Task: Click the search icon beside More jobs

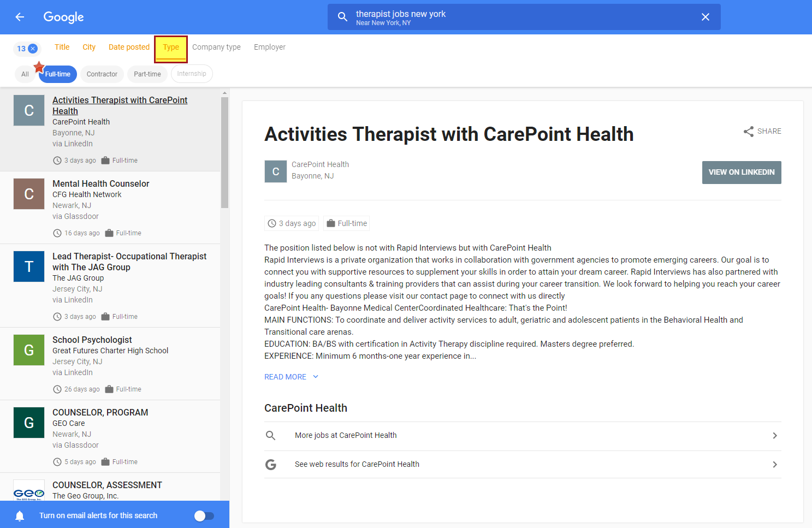Action: point(270,435)
